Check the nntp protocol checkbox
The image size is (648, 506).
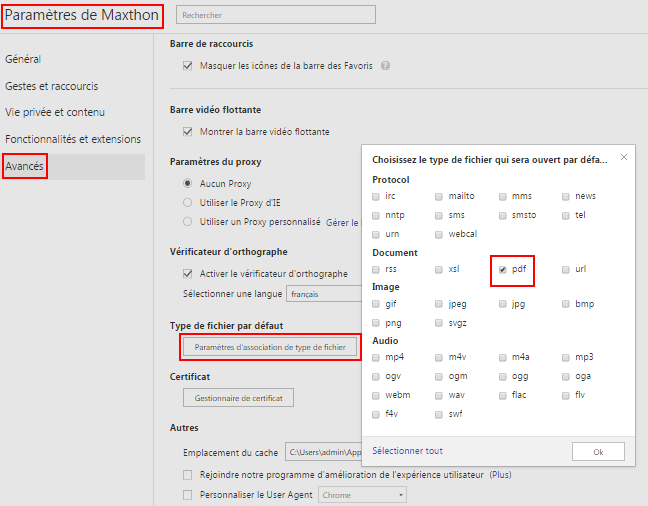tap(376, 215)
